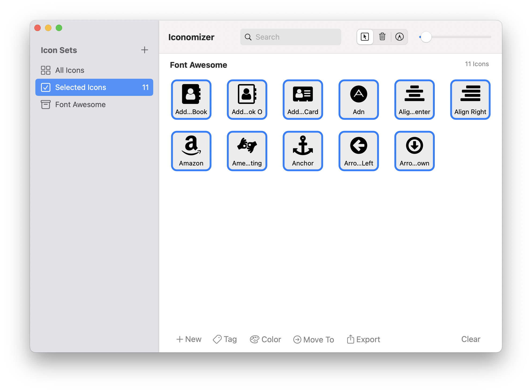Image resolution: width=532 pixels, height=392 pixels.
Task: Select the Address Card icon
Action: [303, 99]
